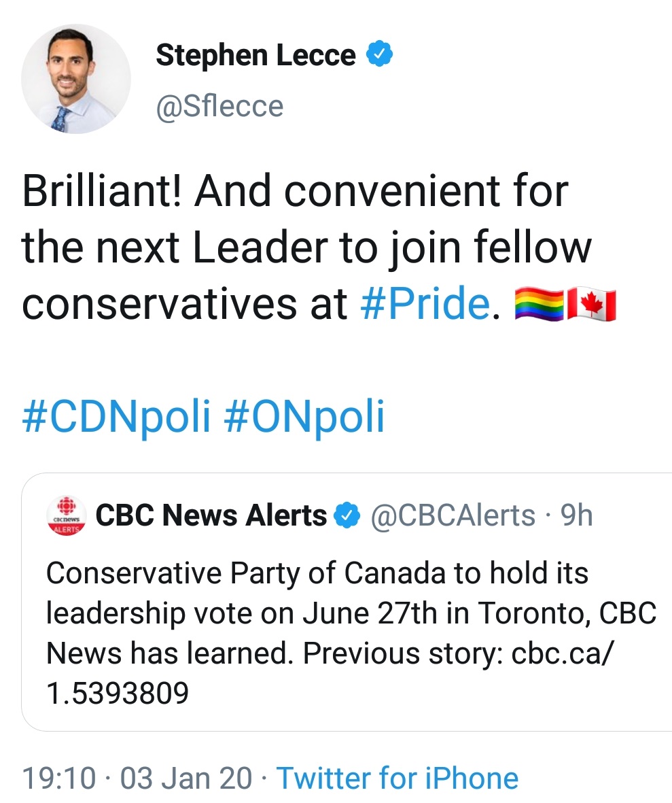
Task: Click the verified badge next to Stephen Lecce
Action: coord(380,54)
